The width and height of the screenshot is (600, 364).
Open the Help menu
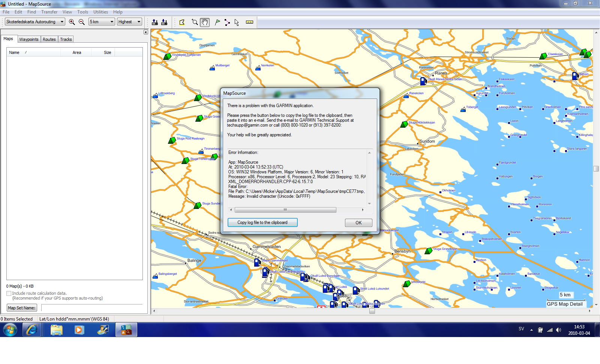point(118,12)
